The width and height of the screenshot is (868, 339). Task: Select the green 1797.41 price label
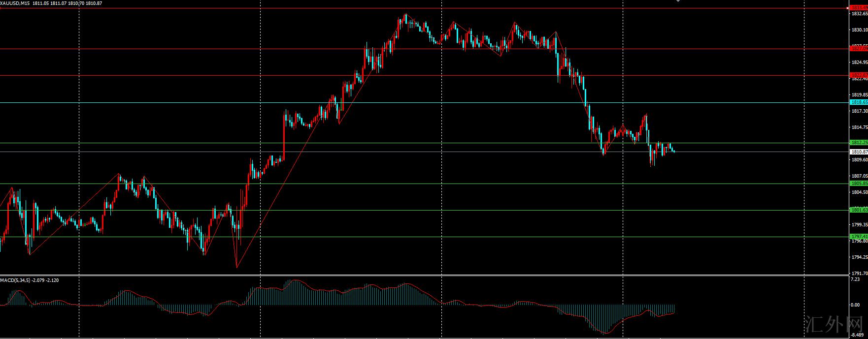tap(859, 237)
